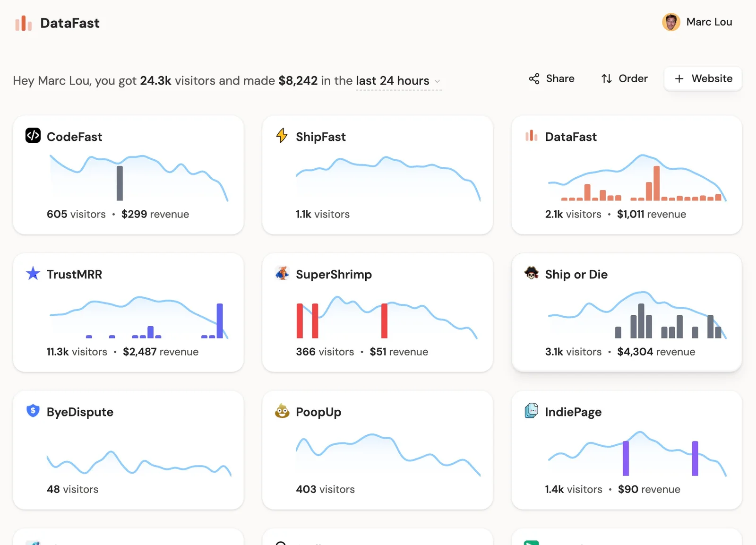Click the 3.1k visitors text
756x545 pixels.
[573, 352]
